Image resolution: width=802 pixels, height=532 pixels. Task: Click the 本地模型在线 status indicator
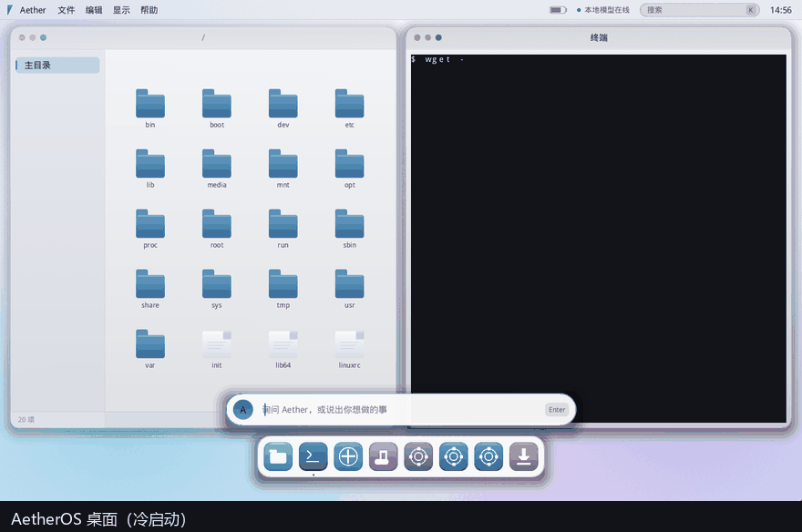(603, 10)
